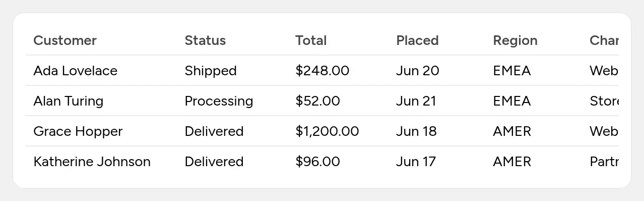The height and width of the screenshot is (201, 644).
Task: Click the Customer column header
Action: (65, 40)
